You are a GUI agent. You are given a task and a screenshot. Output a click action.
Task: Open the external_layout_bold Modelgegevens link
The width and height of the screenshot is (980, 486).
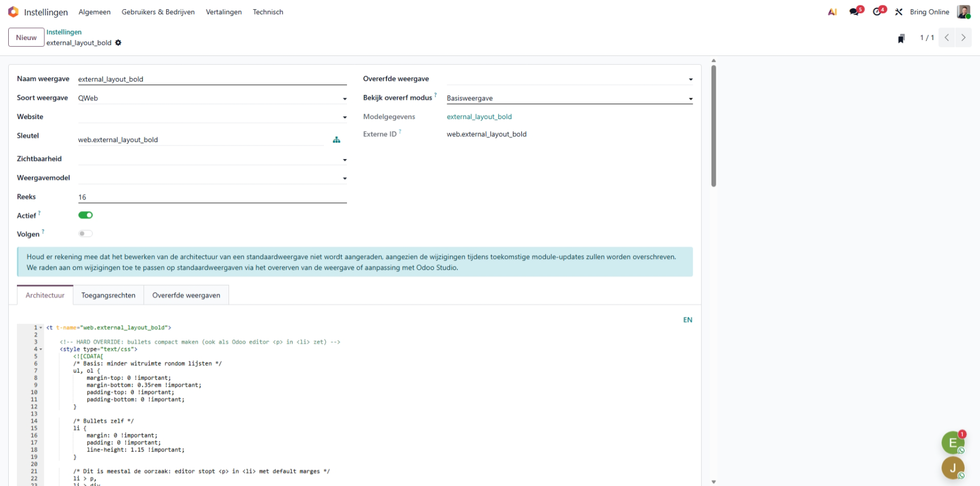[479, 117]
